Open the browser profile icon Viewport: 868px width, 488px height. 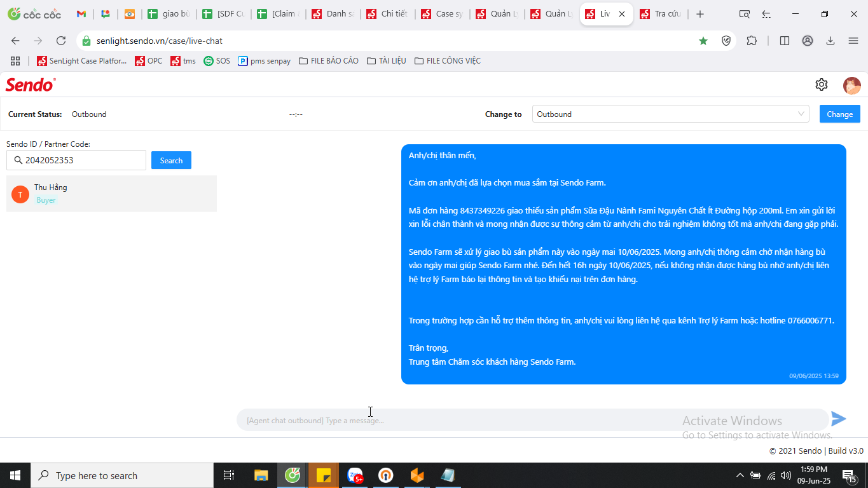(808, 41)
